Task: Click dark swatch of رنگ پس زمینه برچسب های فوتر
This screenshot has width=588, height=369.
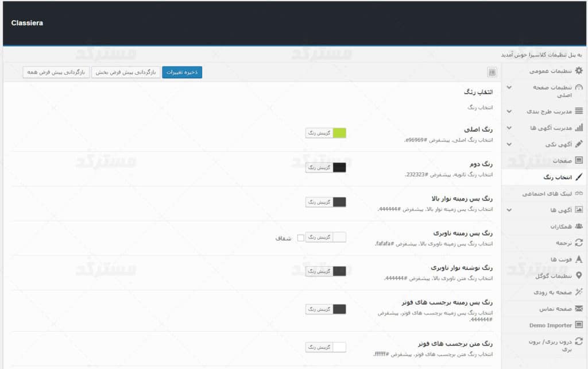Action: (339, 309)
